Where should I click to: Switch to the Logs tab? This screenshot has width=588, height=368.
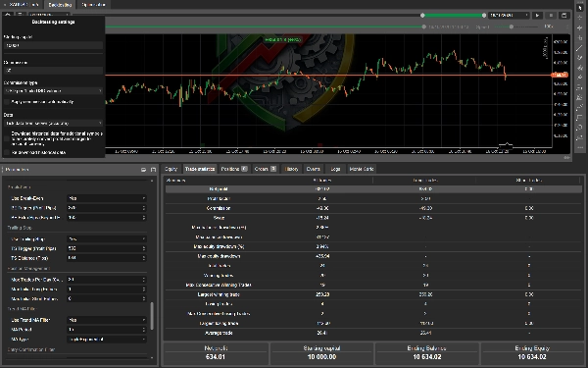[335, 169]
